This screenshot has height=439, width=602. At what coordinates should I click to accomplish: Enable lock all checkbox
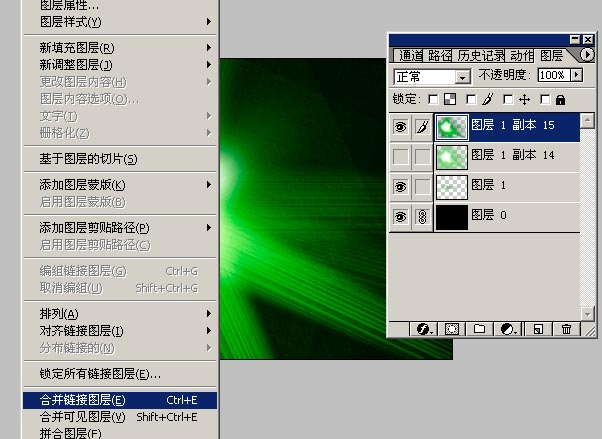tap(545, 100)
